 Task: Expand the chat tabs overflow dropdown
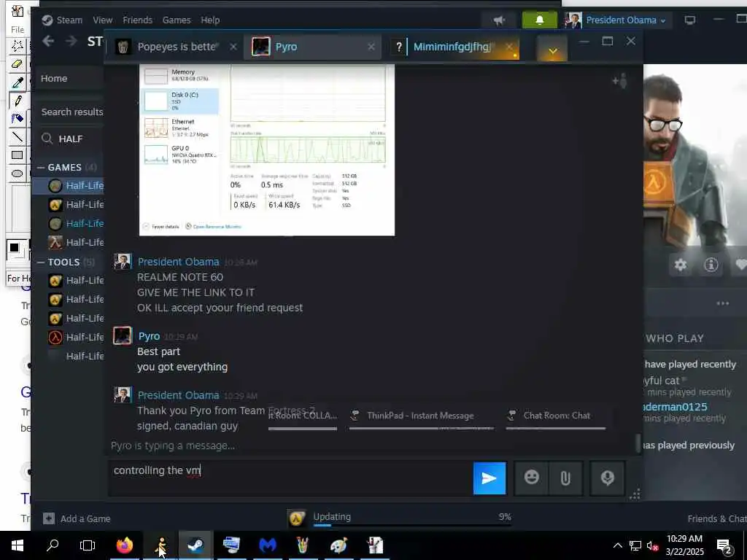click(x=553, y=50)
